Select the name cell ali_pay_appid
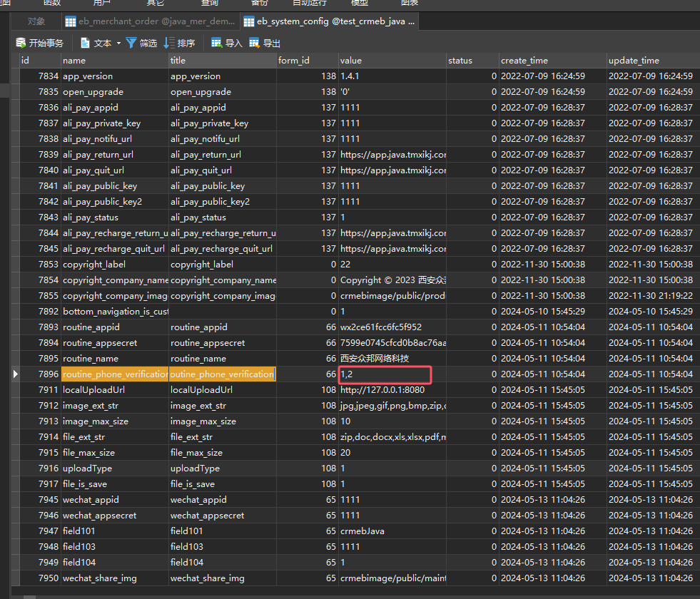Image resolution: width=700 pixels, height=599 pixels. pos(115,108)
